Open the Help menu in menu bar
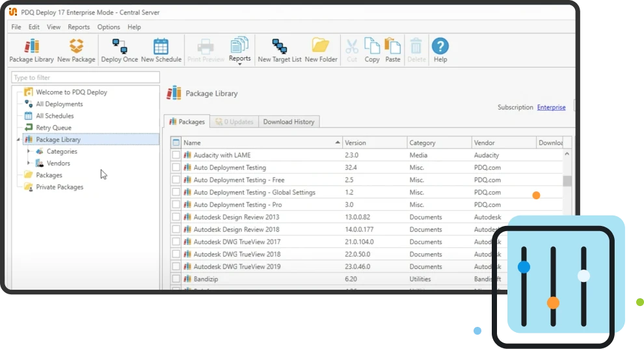 [134, 27]
